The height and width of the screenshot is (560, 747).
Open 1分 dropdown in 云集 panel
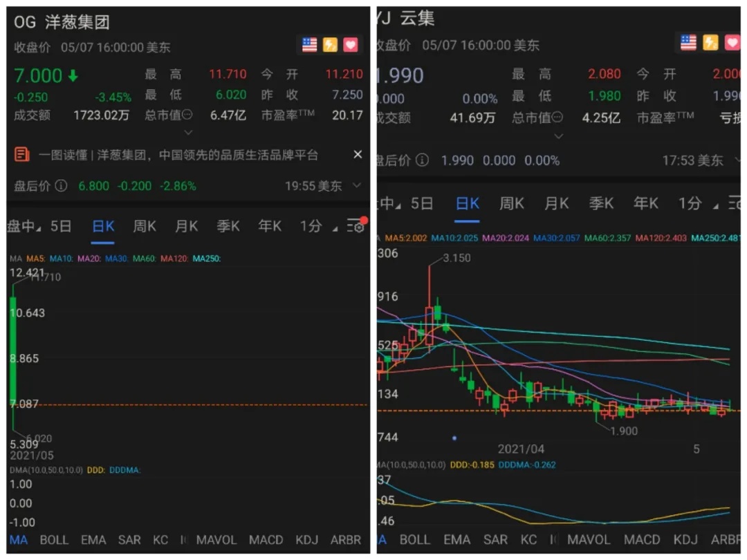pyautogui.click(x=698, y=204)
